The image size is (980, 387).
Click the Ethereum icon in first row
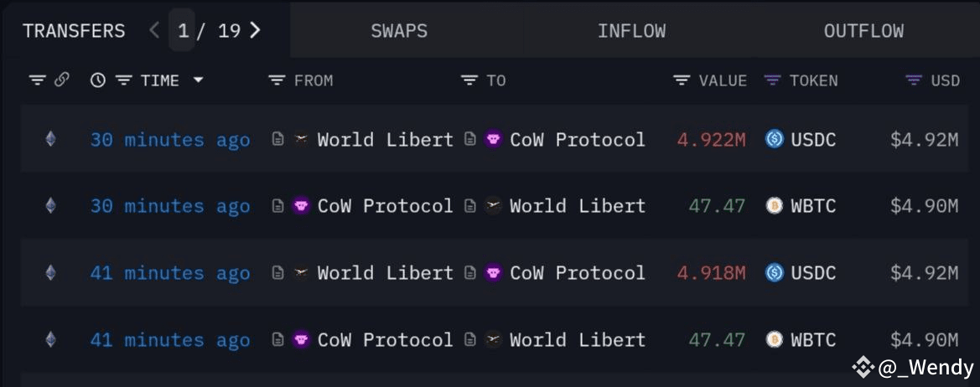[50, 139]
